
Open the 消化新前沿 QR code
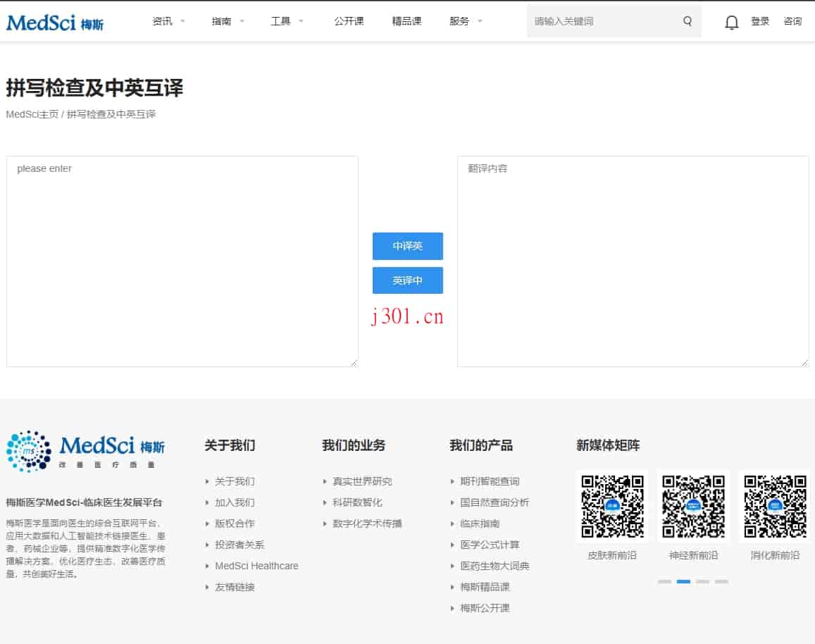pyautogui.click(x=774, y=507)
